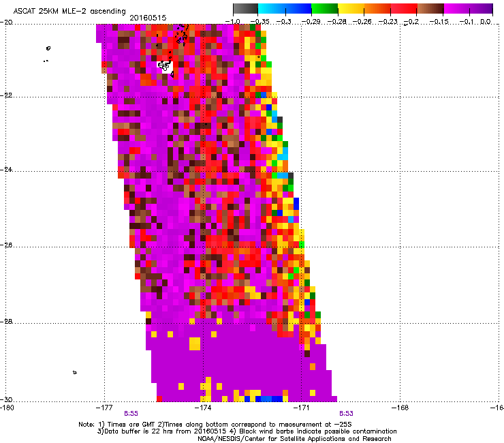Viewport: 504px width, 443px height.
Task: Select the color bar value "0.0"
Action: pos(485,22)
